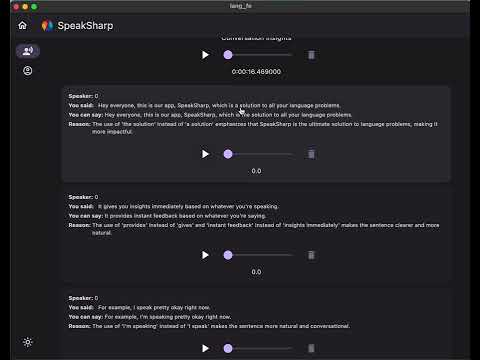Screen dimensions: 480x360
Task: Seek the main recording slider knob
Action: 228,55
